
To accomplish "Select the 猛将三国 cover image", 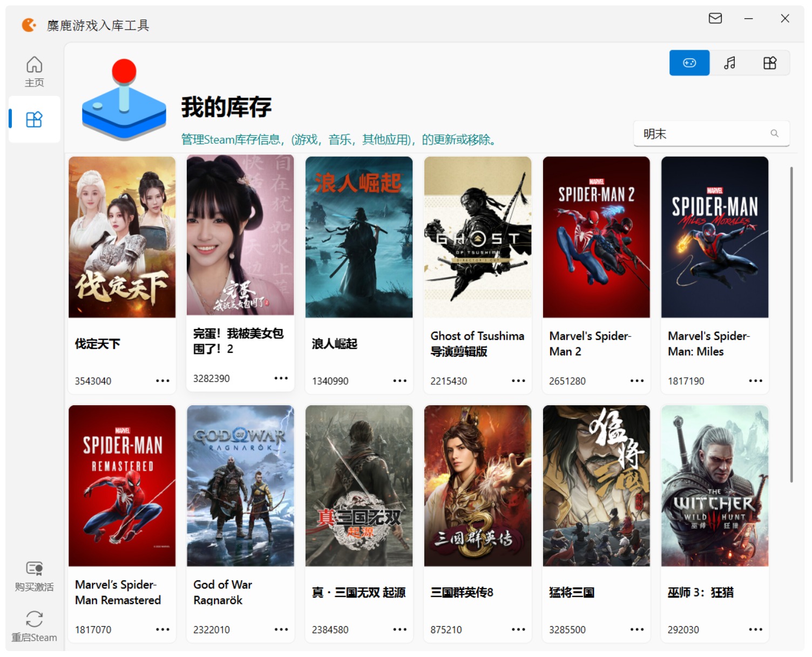I will click(597, 486).
